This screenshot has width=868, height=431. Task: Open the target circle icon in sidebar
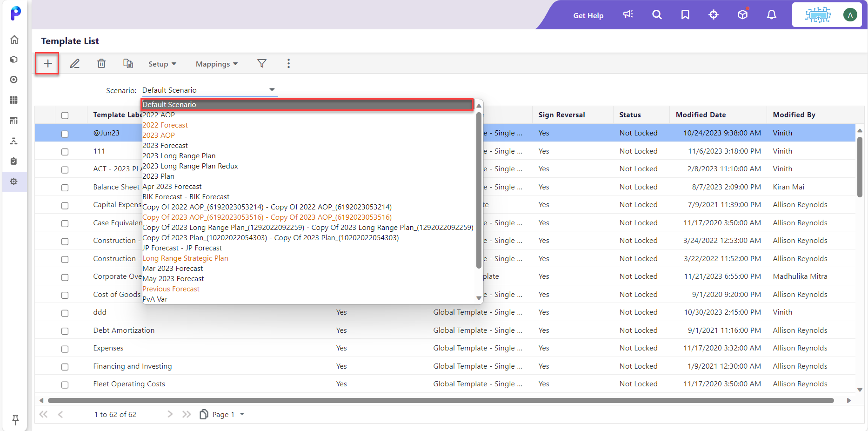click(x=14, y=80)
